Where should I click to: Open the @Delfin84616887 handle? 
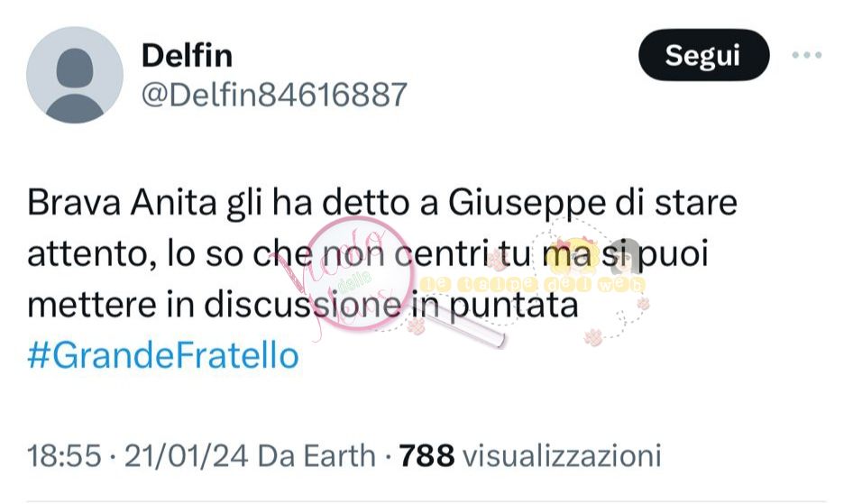[274, 95]
